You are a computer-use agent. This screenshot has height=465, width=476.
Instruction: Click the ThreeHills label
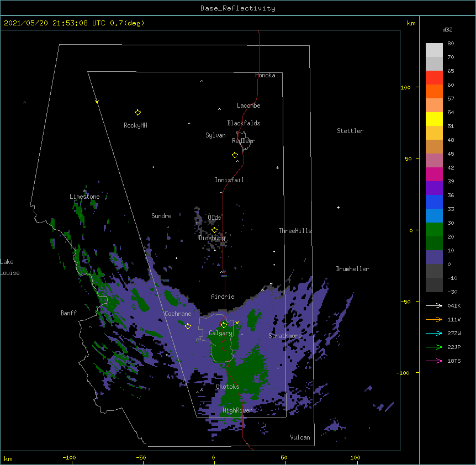click(295, 231)
